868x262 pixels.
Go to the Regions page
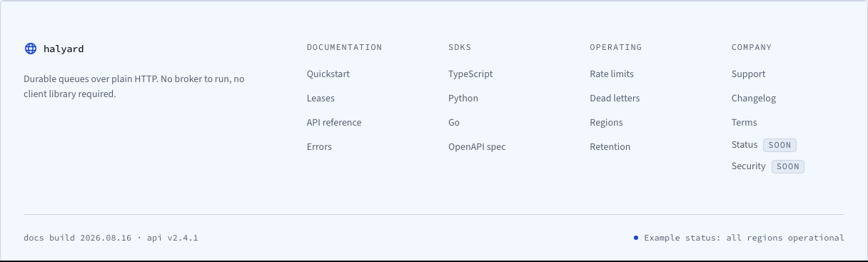coord(606,123)
